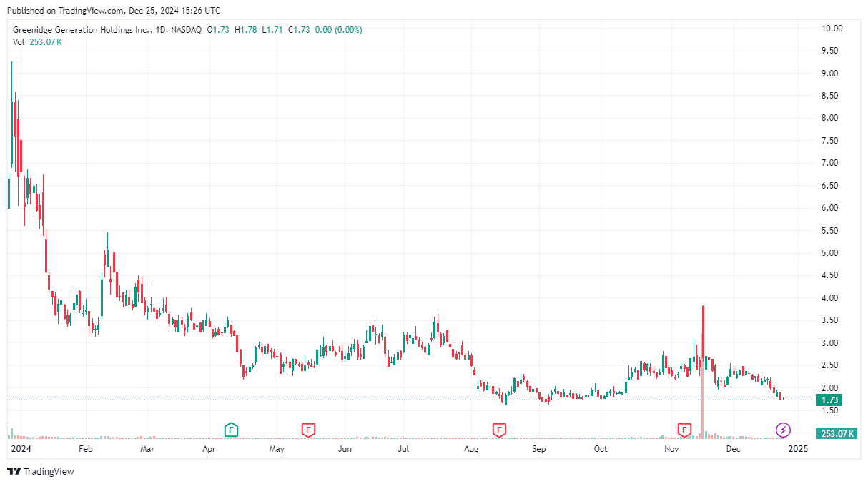Viewport: 868px width, 484px height.
Task: Click the 6.00 price axis label
Action: pyautogui.click(x=830, y=208)
